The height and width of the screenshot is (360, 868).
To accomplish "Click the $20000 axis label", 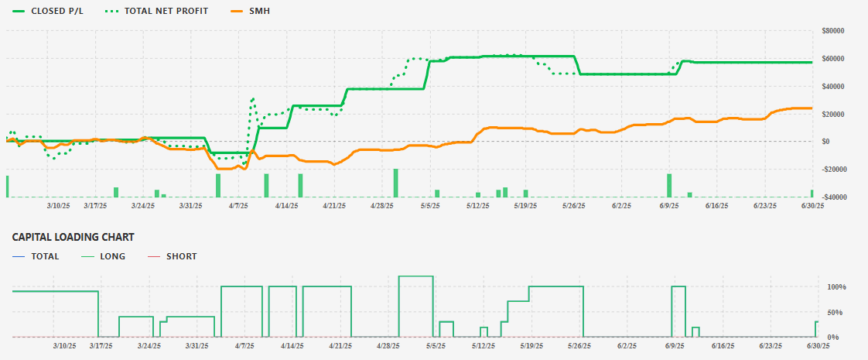I will point(833,114).
